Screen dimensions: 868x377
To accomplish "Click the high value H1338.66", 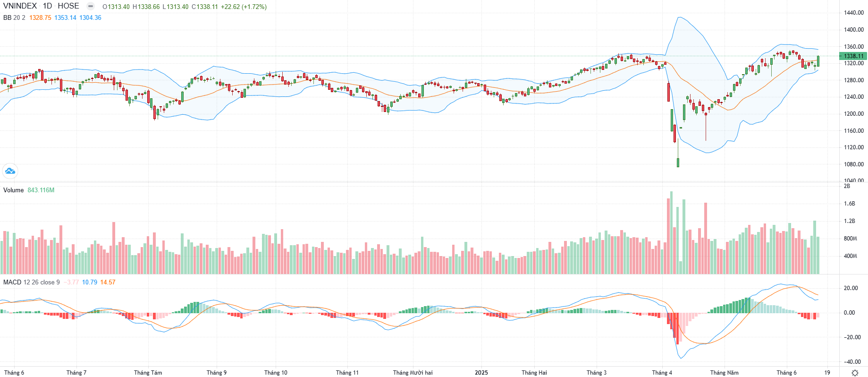I will [x=146, y=7].
